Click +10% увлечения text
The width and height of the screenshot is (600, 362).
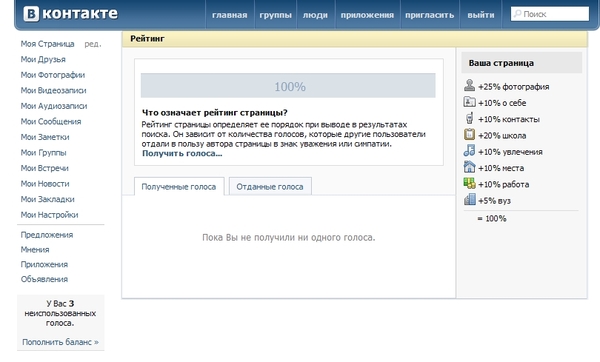point(510,152)
